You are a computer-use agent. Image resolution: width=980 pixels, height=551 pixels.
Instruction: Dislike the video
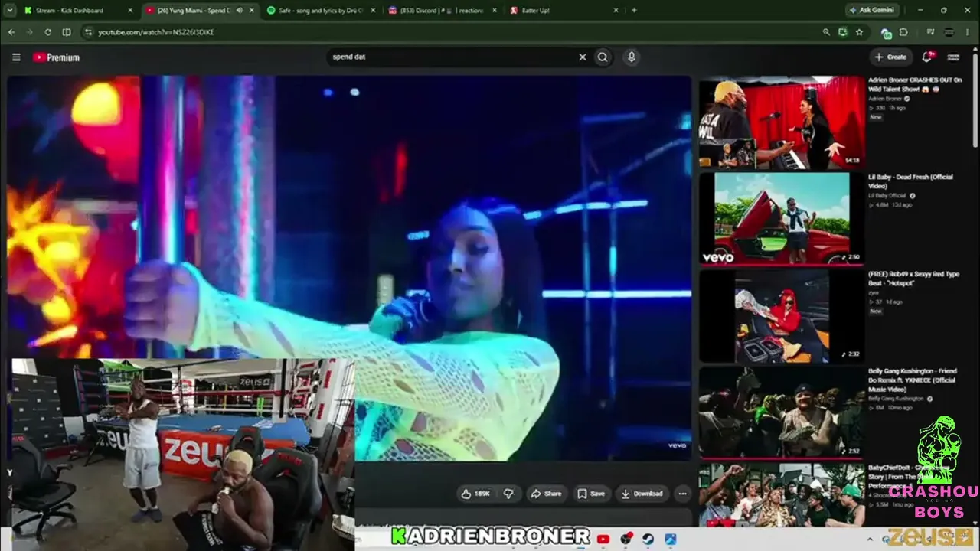[508, 494]
